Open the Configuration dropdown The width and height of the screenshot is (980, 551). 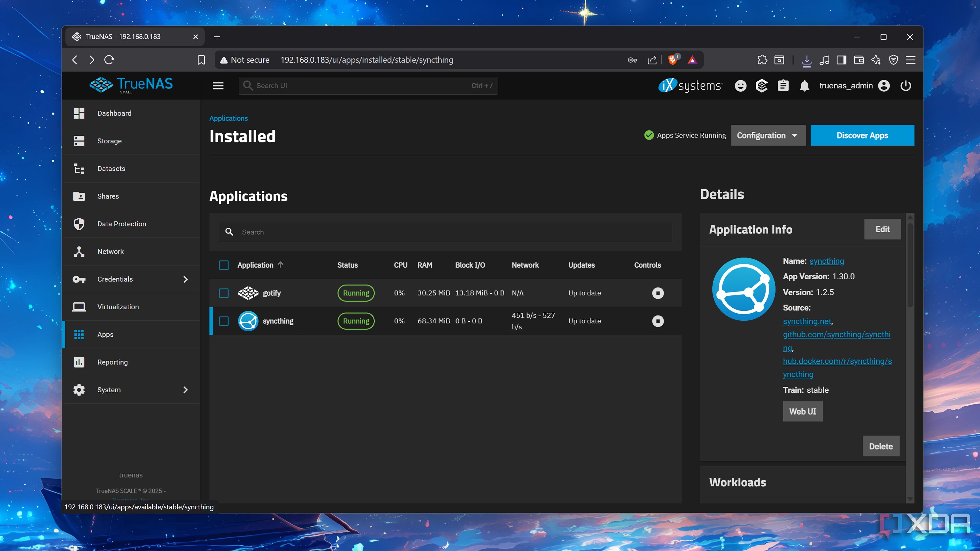coord(768,135)
